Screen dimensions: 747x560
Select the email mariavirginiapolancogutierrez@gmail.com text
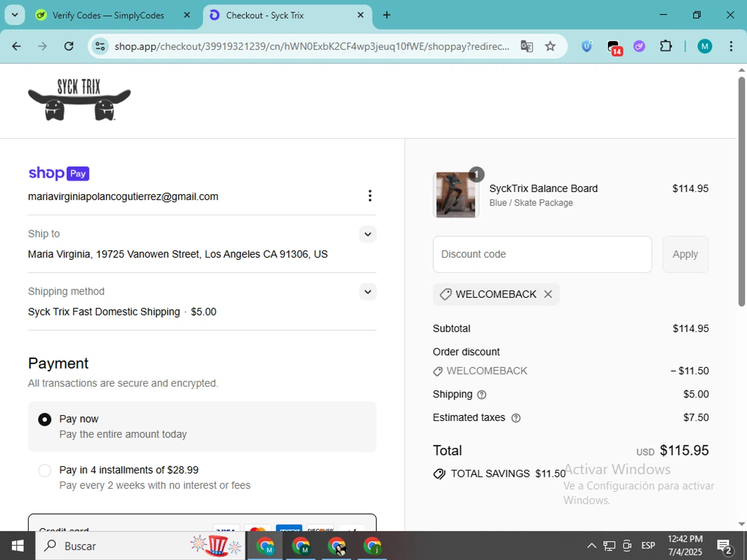click(123, 197)
